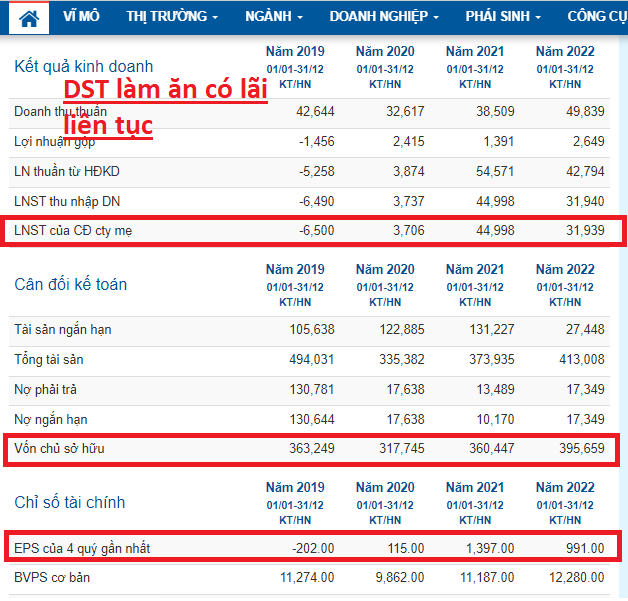
Task: Click the BVPS cơ bản row label
Action: click(x=52, y=577)
